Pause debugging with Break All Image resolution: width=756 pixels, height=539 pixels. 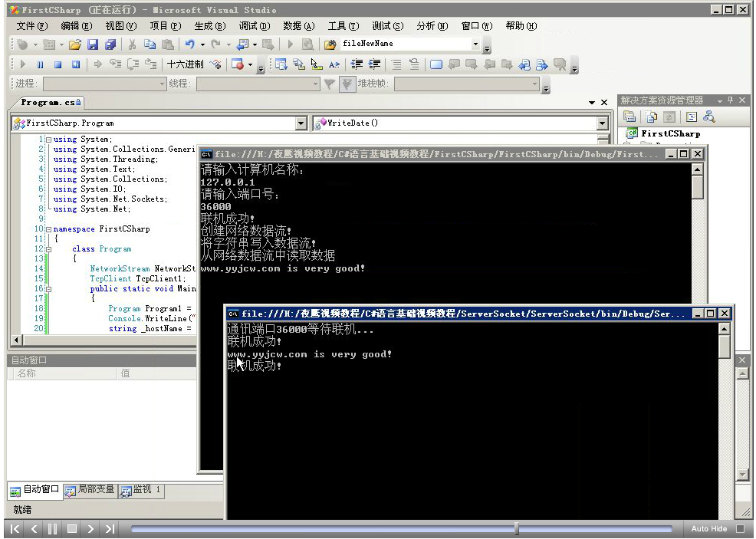coord(40,64)
